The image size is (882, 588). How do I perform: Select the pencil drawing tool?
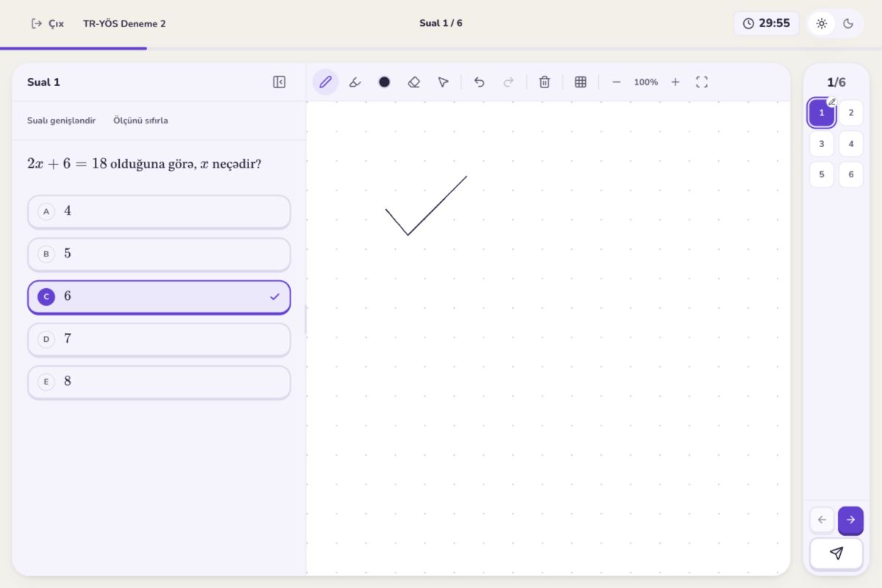coord(326,82)
